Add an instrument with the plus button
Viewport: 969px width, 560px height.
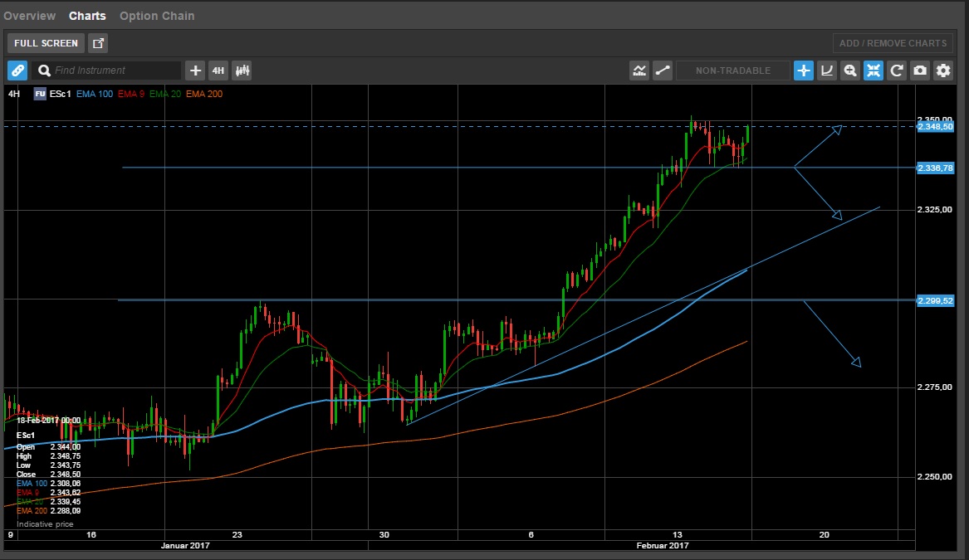195,71
